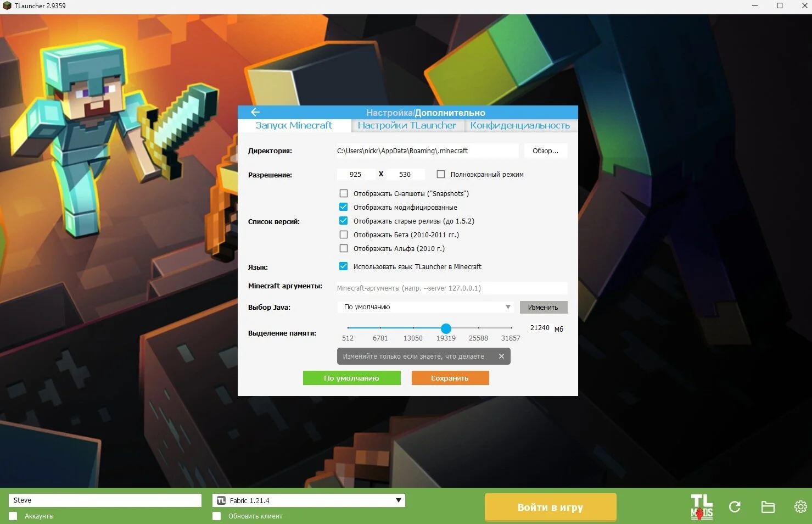The width and height of the screenshot is (812, 524).
Task: Click the TLauncher icon in version selector
Action: tap(221, 500)
